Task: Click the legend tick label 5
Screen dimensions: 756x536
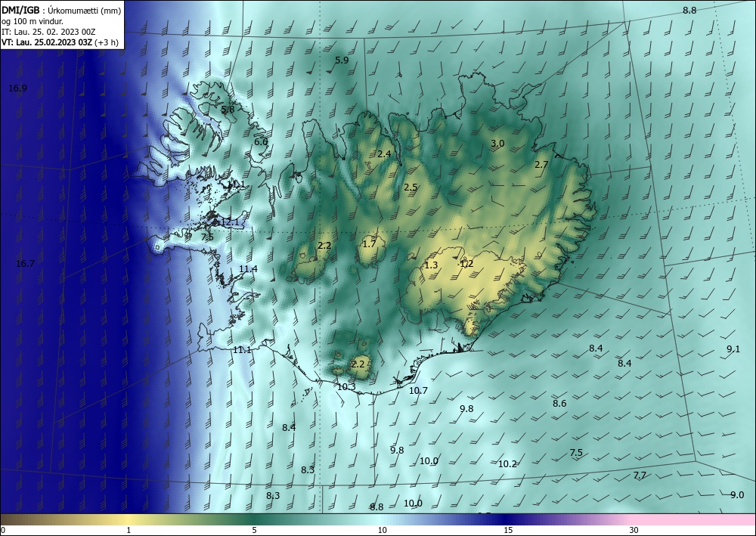Action: 254,530
